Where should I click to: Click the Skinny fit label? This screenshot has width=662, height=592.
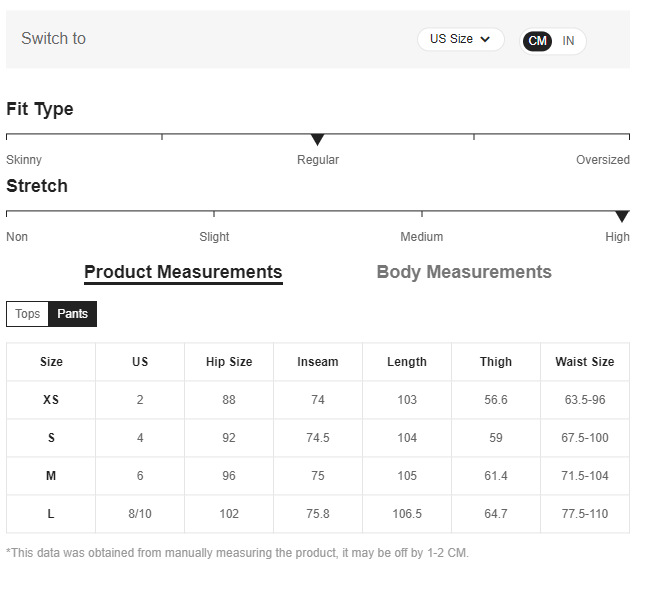pos(24,160)
